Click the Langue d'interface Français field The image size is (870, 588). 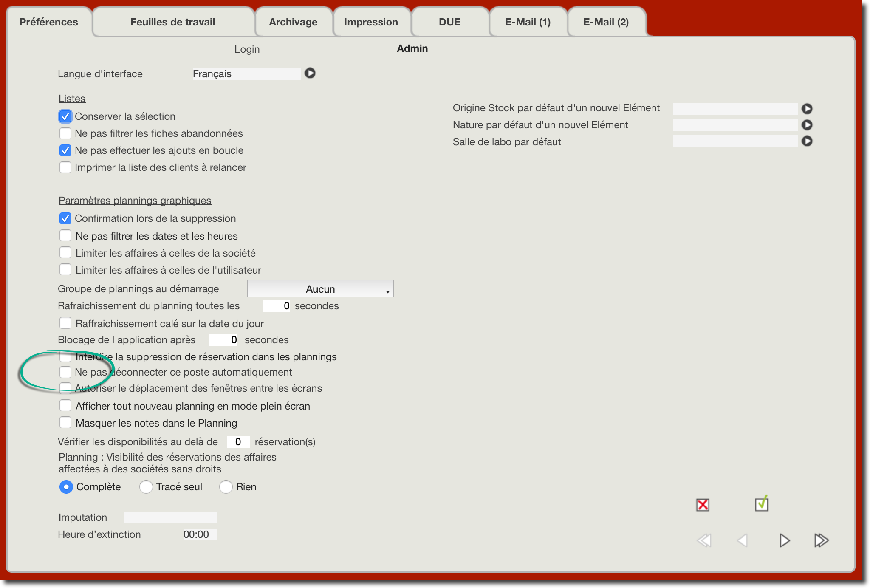coord(246,74)
